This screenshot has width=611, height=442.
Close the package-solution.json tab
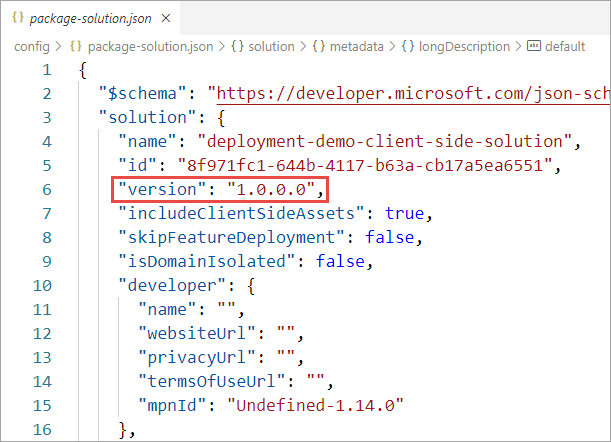(166, 18)
